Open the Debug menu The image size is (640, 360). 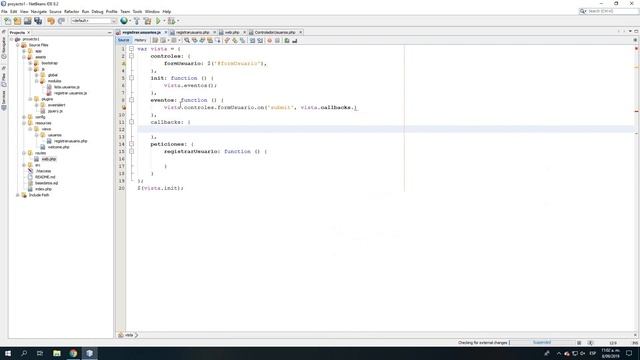coord(97,12)
